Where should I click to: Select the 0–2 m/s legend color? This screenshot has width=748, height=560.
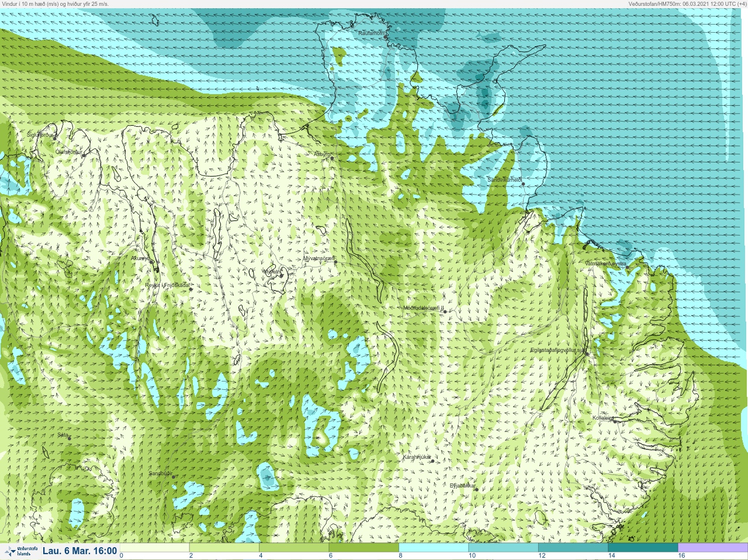click(x=154, y=548)
